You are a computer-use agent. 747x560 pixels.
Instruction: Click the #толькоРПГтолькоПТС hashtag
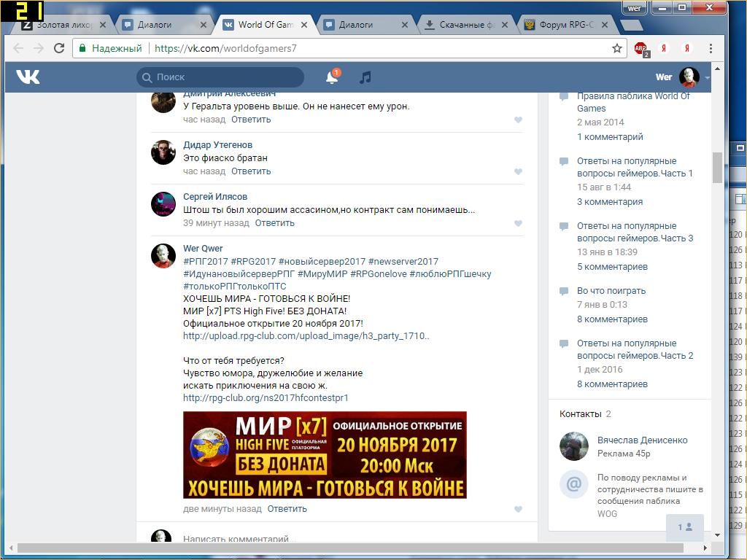coord(235,287)
